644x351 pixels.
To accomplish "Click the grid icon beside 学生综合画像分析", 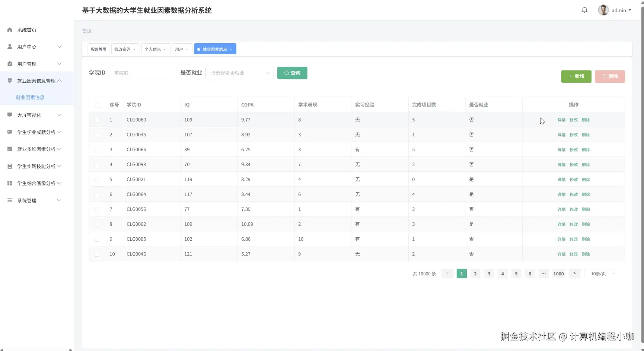I will point(10,183).
